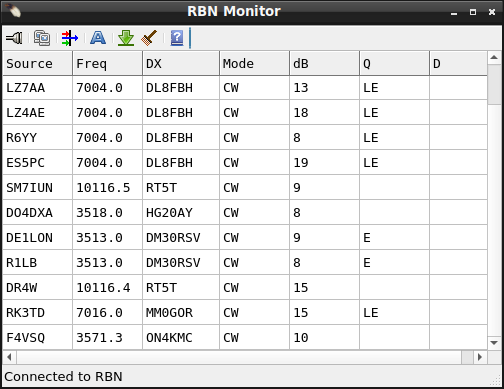This screenshot has height=389, width=504.
Task: Select the F4VSQ source cell
Action: [37, 338]
